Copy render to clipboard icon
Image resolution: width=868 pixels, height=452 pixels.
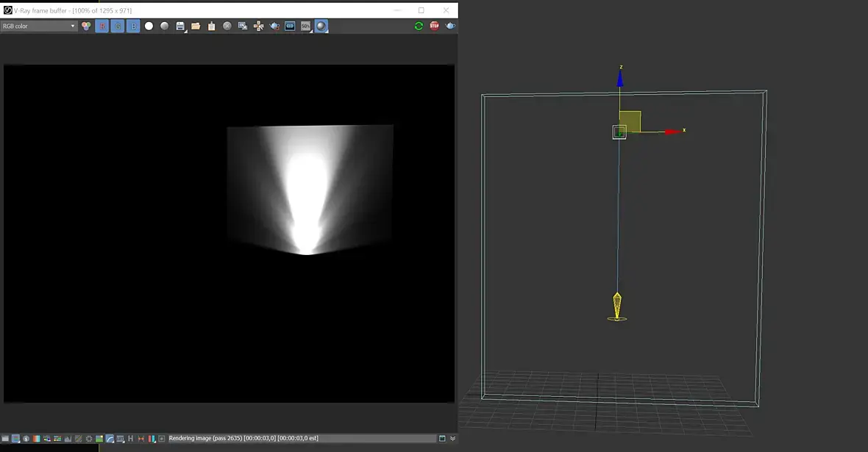tap(211, 26)
